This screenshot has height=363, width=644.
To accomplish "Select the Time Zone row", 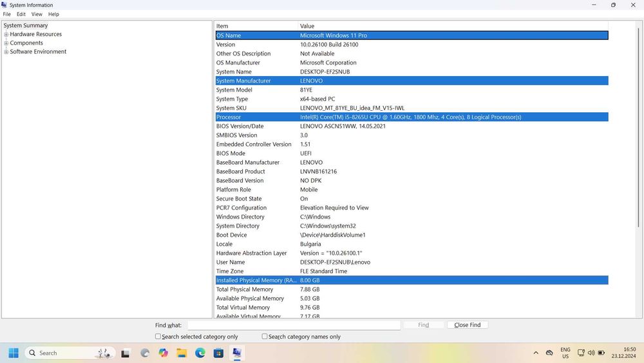I will (412, 271).
